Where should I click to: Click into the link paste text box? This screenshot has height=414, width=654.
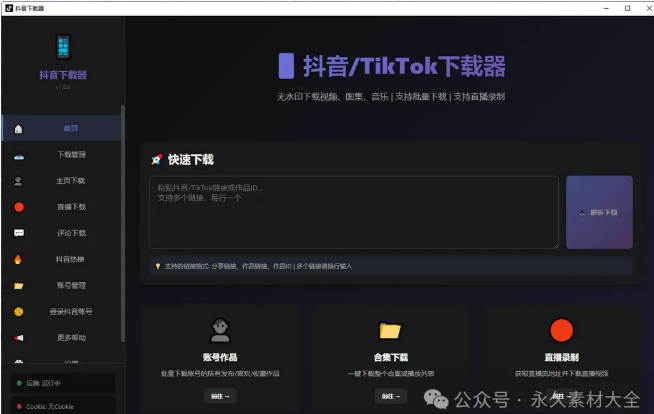(x=353, y=212)
